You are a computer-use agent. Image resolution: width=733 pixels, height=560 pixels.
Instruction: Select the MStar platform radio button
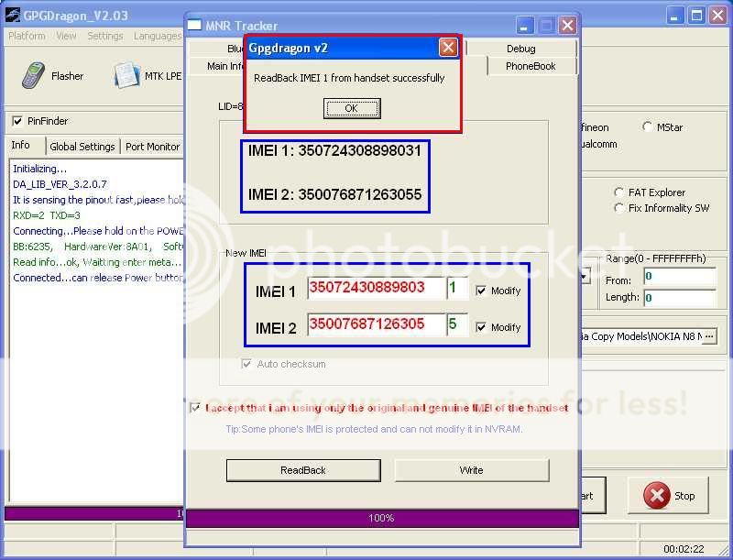(647, 126)
